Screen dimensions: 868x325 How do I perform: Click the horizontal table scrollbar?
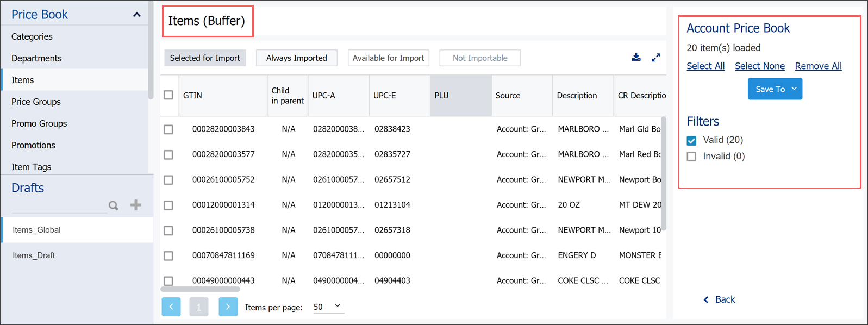click(201, 289)
